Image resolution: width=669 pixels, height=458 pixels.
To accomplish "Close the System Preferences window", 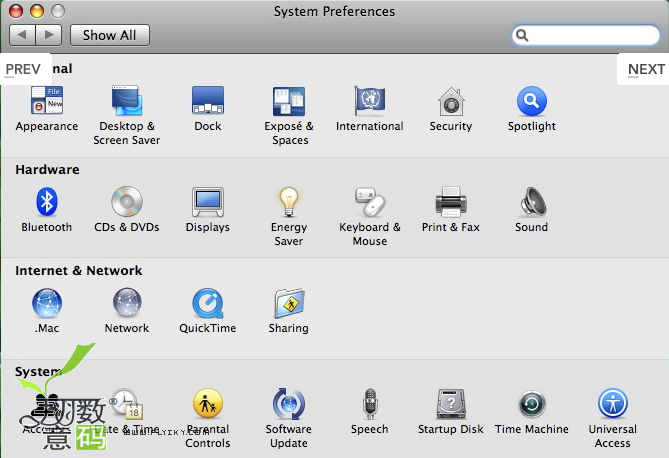I will tap(16, 11).
